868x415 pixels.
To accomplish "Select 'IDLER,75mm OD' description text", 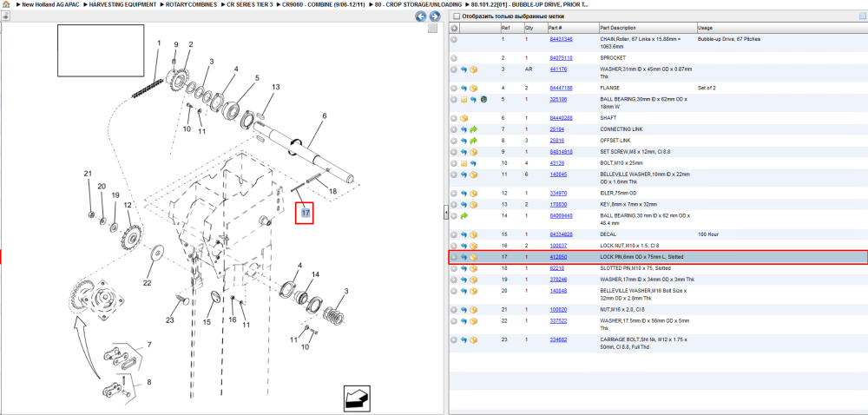I will [618, 193].
